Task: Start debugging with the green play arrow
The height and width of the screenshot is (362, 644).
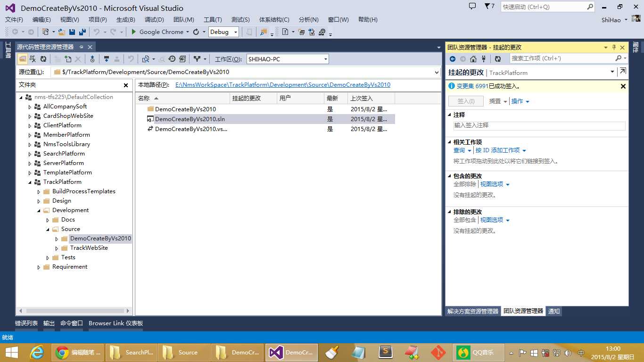Action: 133,32
